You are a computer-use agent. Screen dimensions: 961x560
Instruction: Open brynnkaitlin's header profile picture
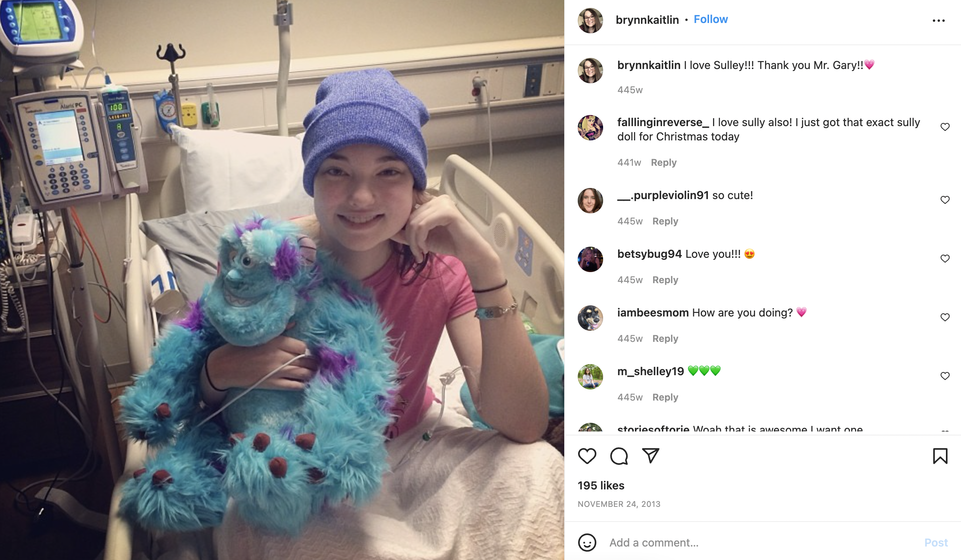590,21
